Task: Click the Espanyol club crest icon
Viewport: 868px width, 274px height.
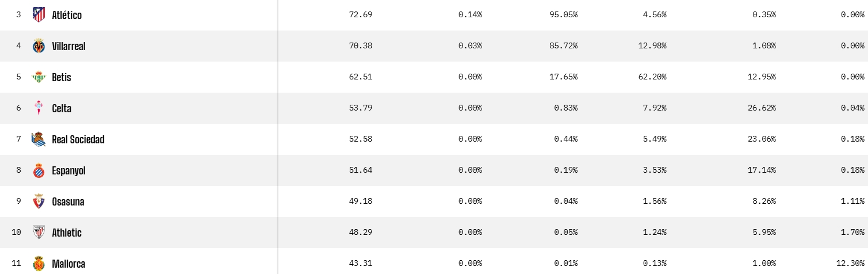Action: [x=39, y=170]
